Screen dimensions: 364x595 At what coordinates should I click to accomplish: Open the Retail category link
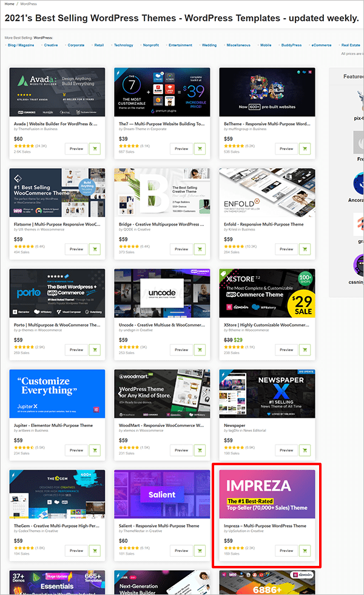(99, 45)
